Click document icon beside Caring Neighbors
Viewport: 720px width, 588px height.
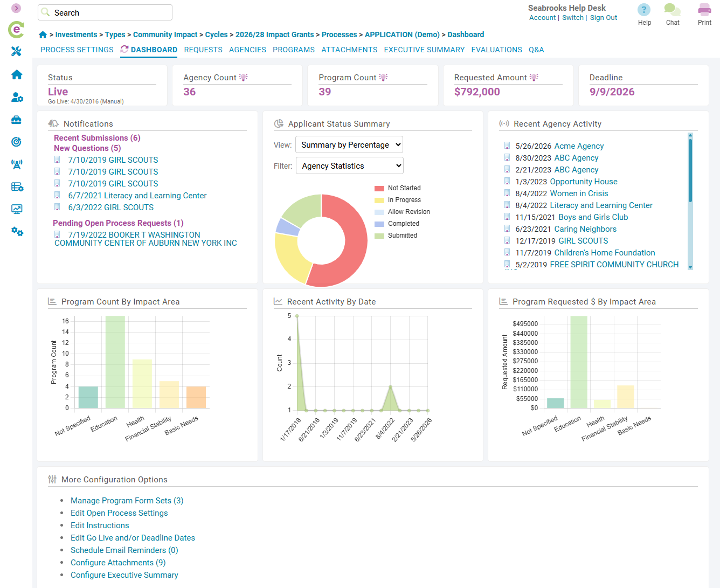coord(507,229)
